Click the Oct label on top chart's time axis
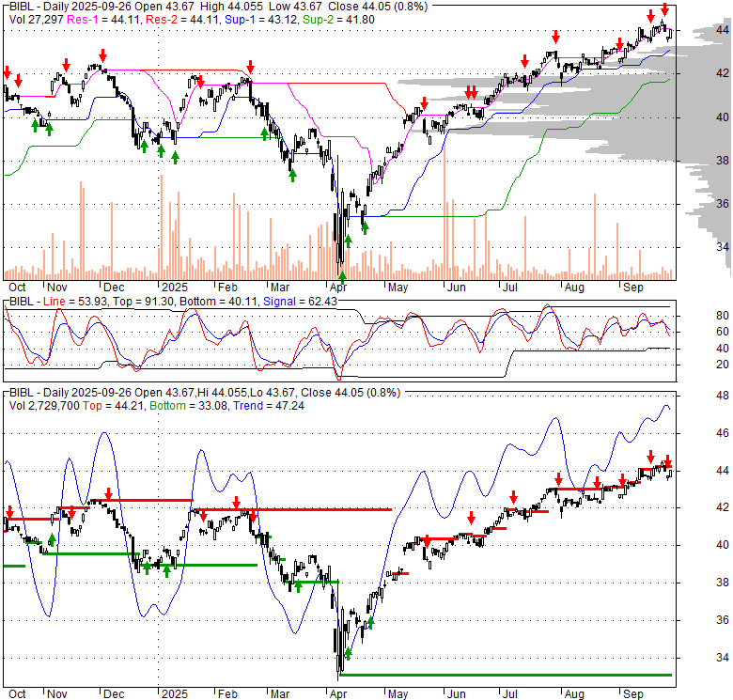Screen dimensions: 733x700 point(17,288)
